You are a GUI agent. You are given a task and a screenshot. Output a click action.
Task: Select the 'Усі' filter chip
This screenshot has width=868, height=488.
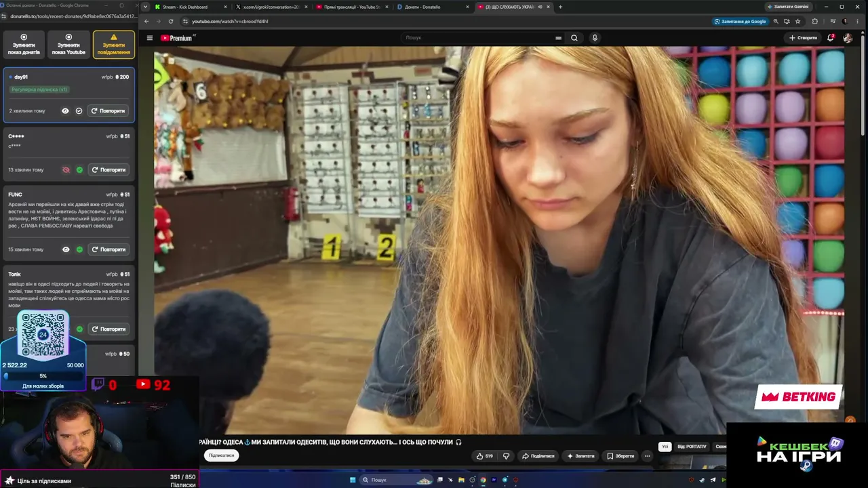coord(665,447)
